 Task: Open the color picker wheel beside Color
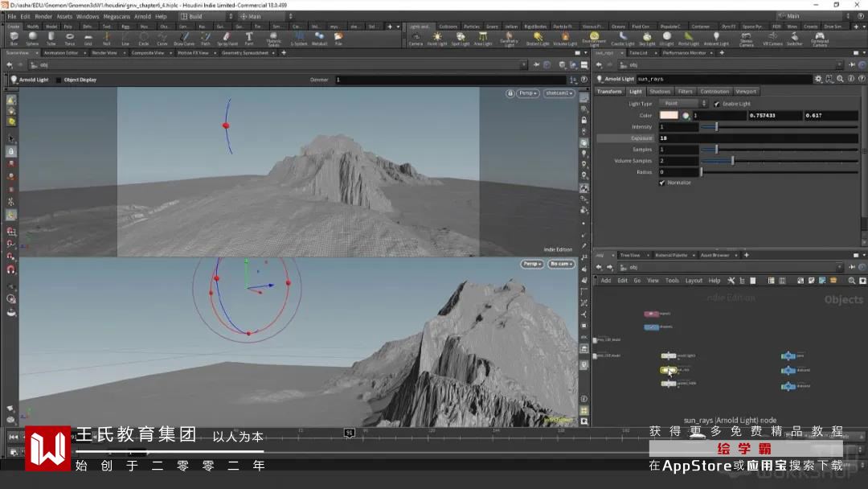pos(686,115)
